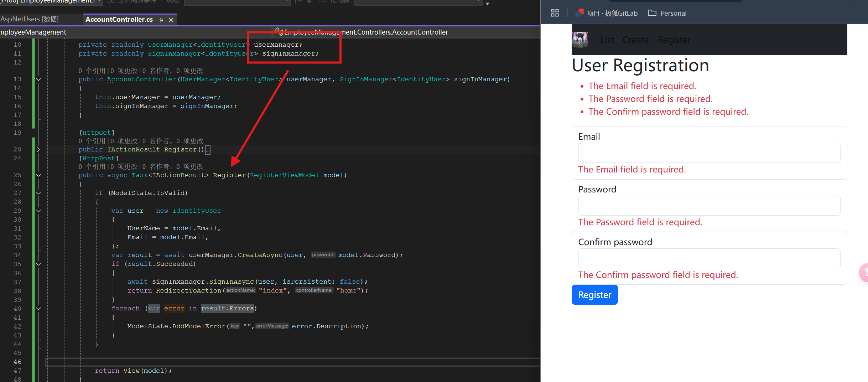
Task: Click the Password field label
Action: pyautogui.click(x=597, y=190)
